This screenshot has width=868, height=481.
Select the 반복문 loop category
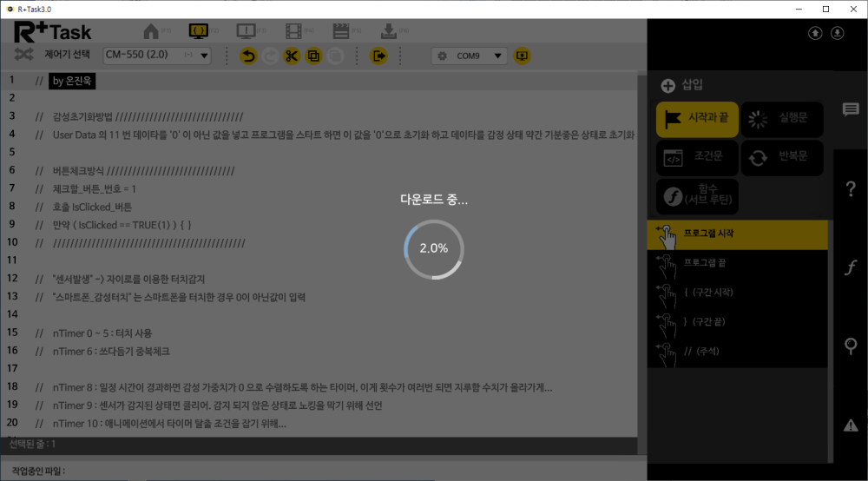click(x=780, y=158)
